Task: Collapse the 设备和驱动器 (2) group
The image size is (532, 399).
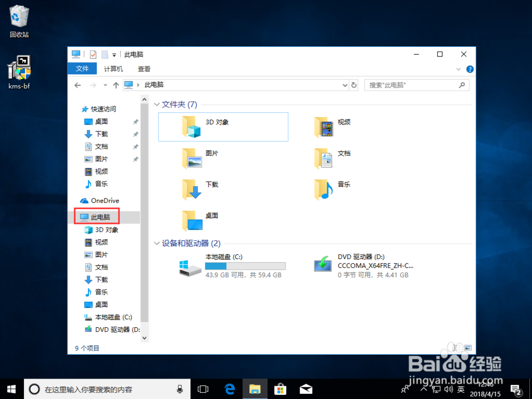Action: pyautogui.click(x=157, y=244)
